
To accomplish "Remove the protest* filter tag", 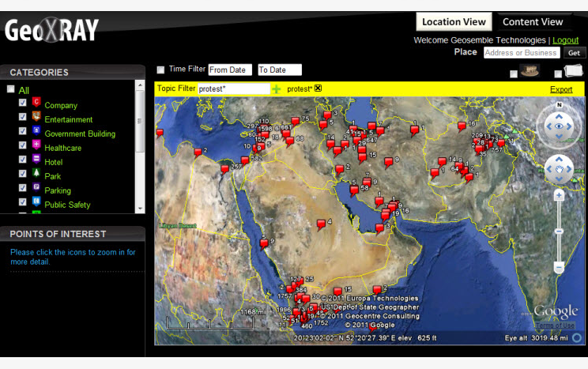I will 318,88.
